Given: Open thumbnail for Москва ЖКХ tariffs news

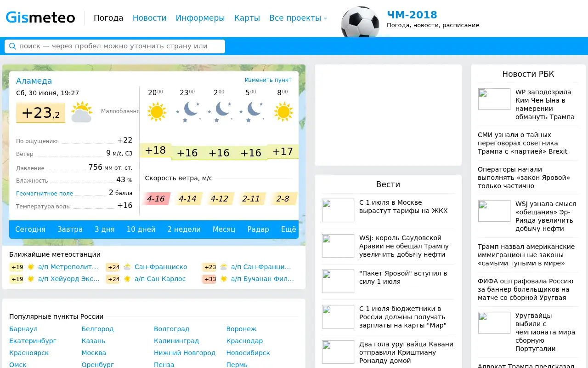Looking at the screenshot, I should [x=338, y=211].
